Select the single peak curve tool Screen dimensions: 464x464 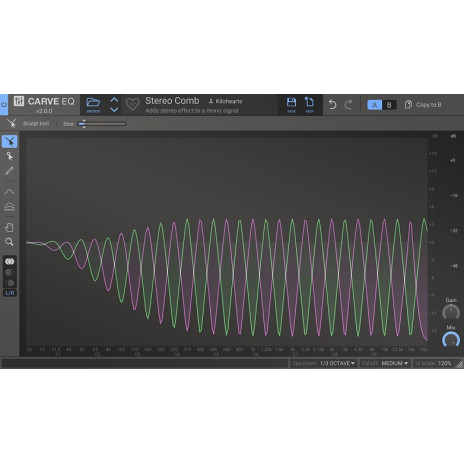point(9,192)
